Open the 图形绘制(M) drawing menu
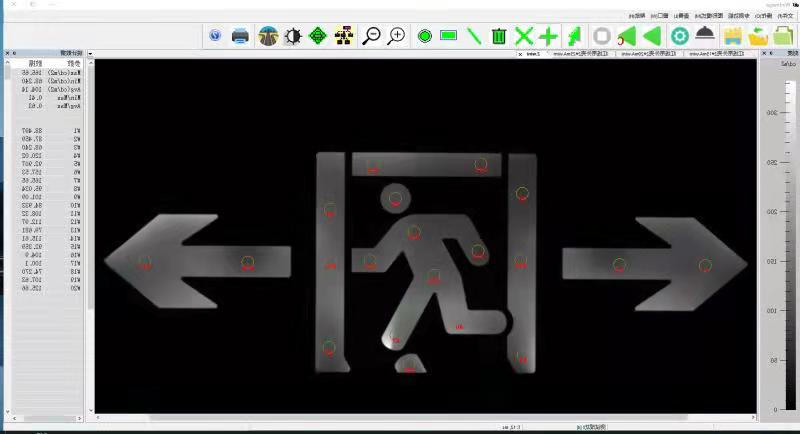The image size is (800, 434). tap(709, 16)
